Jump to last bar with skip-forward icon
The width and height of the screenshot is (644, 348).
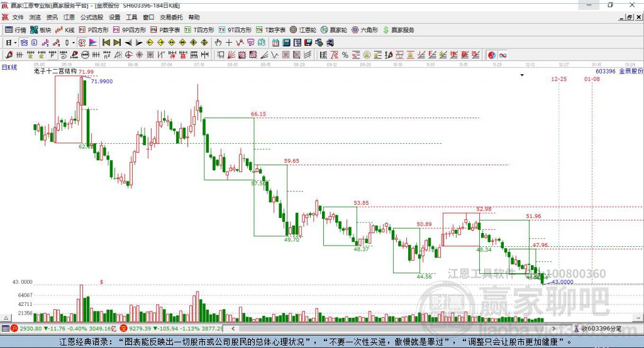(x=117, y=43)
